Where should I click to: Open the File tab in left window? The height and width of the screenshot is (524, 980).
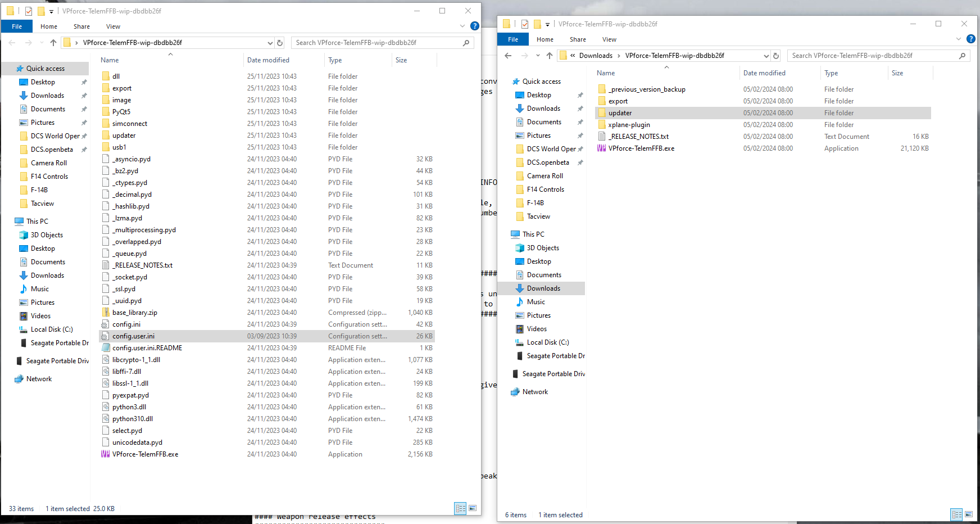(17, 26)
